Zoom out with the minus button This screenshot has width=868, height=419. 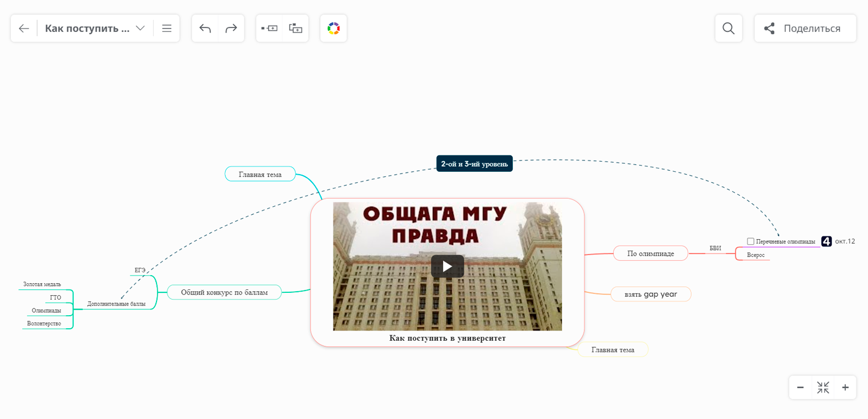pos(801,388)
